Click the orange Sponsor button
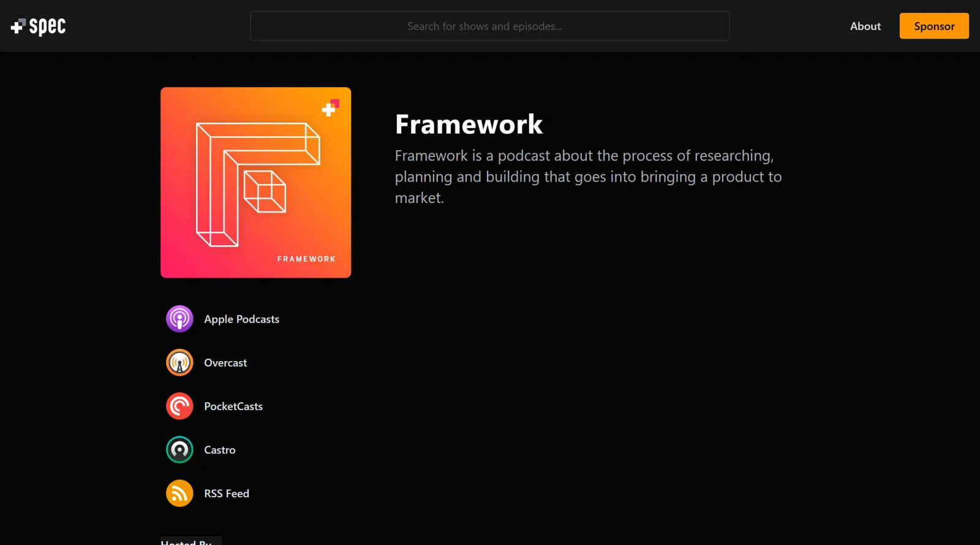The image size is (980, 545). tap(933, 26)
